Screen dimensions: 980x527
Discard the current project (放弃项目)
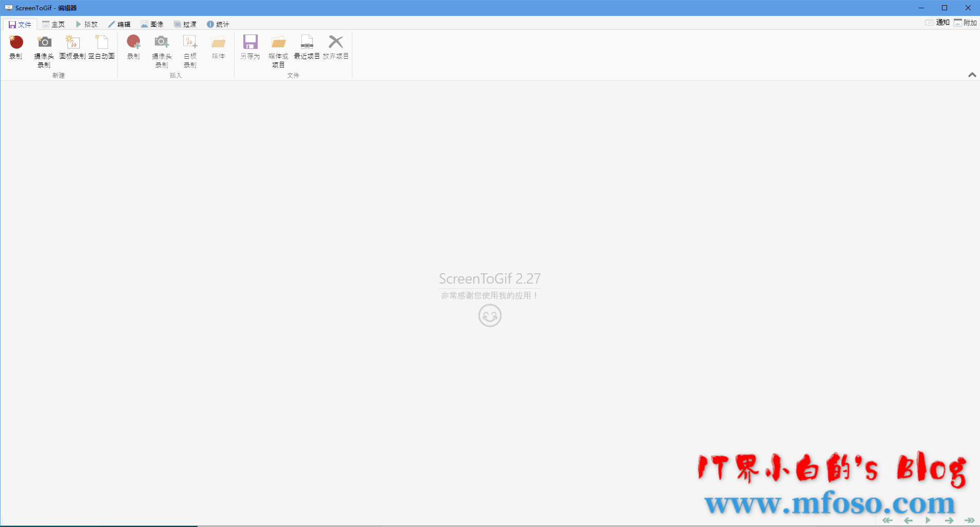pos(336,47)
